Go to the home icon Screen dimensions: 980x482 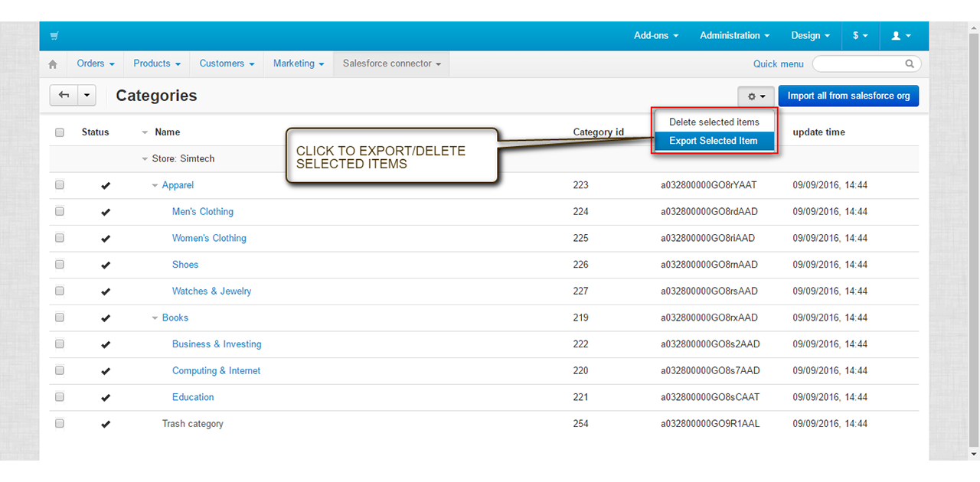click(53, 64)
